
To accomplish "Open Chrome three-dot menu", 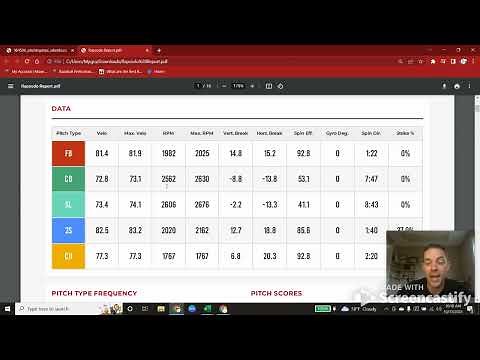I will 473,61.
